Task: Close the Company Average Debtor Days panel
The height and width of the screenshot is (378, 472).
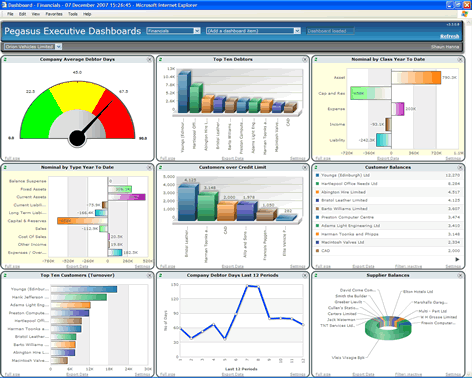Action: tap(149, 60)
